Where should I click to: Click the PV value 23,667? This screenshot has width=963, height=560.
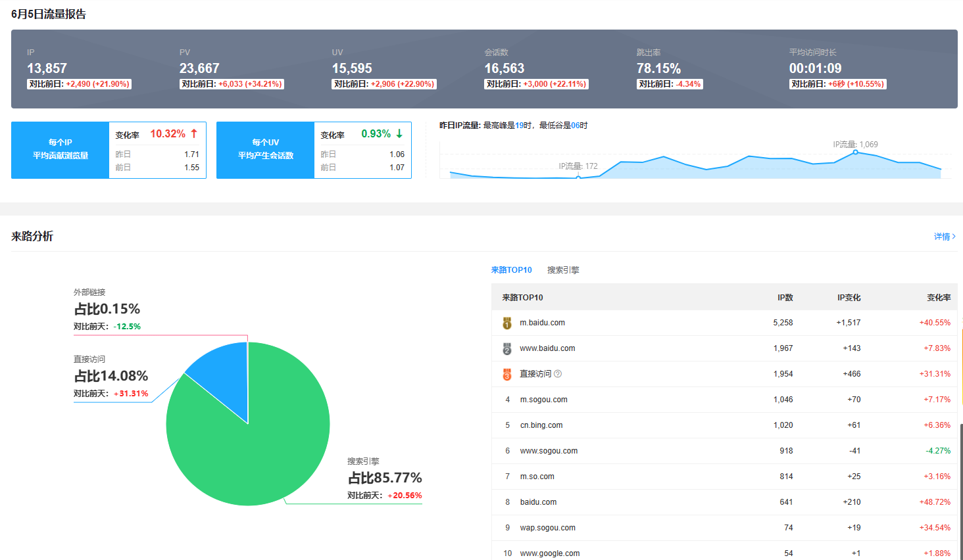point(199,68)
